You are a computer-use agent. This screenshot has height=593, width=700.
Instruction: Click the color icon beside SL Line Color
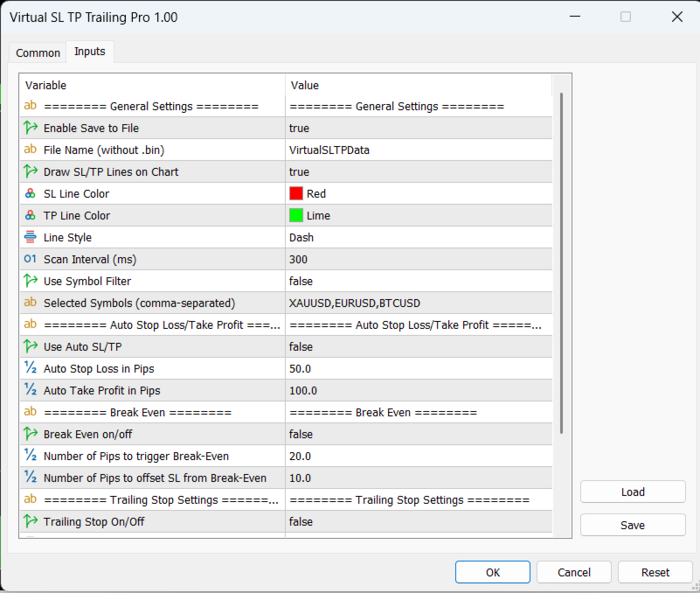(31, 193)
